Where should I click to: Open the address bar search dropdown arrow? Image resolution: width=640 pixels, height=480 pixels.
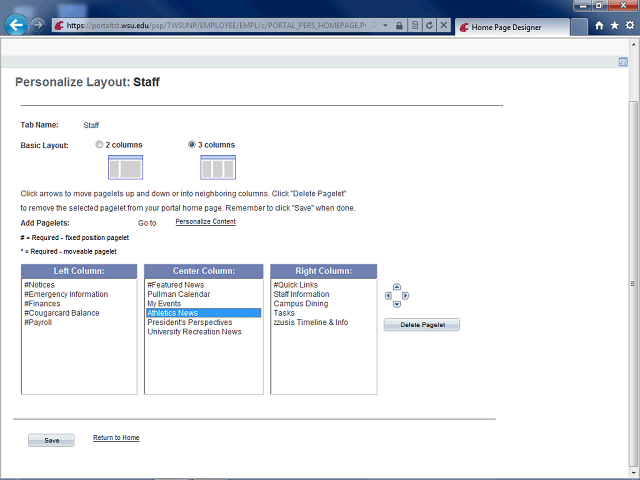tap(387, 25)
